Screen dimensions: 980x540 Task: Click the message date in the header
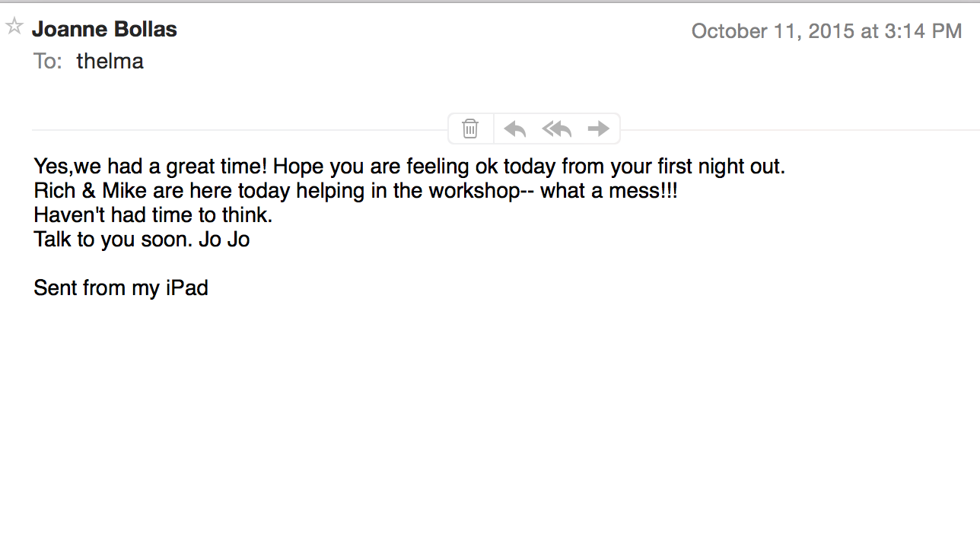coord(826,31)
